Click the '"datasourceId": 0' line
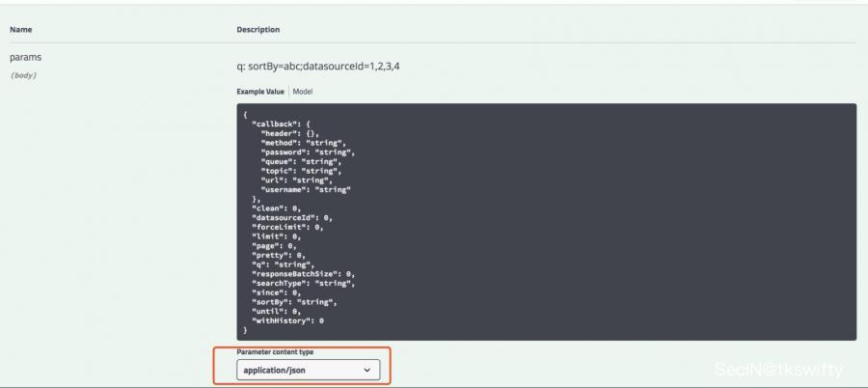This screenshot has height=388, width=868. (x=292, y=218)
